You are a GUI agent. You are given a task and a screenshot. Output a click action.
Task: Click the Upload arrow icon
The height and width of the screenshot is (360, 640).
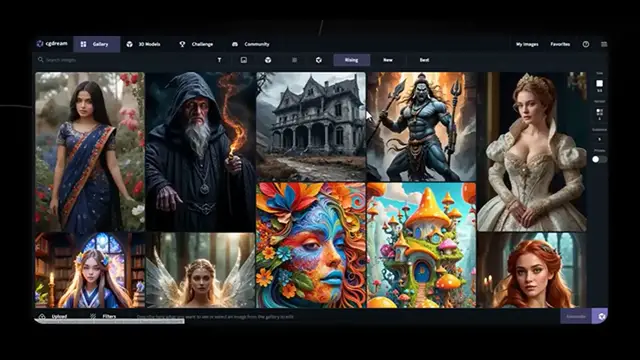click(42, 316)
